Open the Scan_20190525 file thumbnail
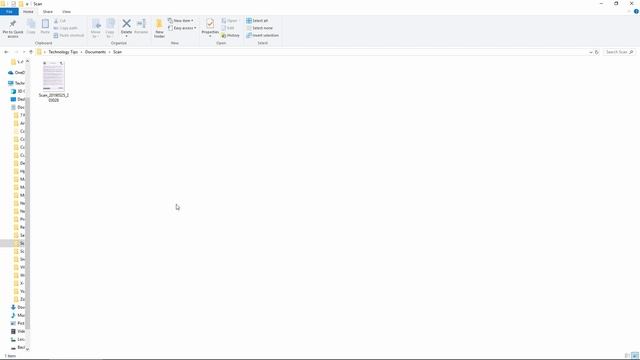The height and width of the screenshot is (360, 640). 53,76
